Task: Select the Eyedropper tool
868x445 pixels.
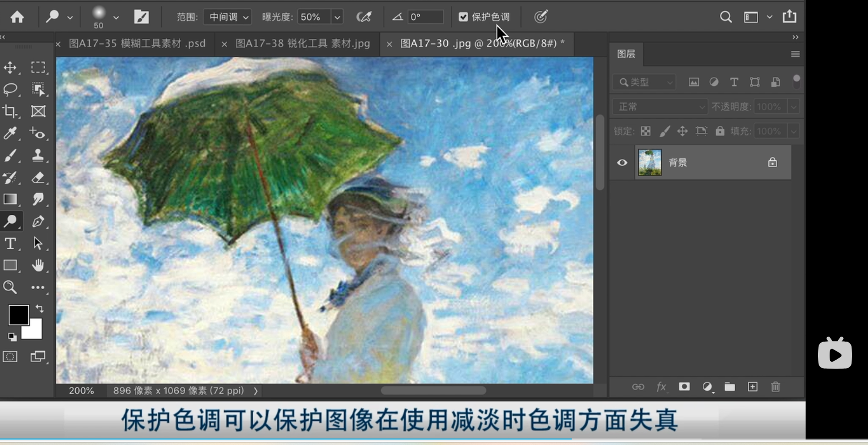Action: [x=10, y=133]
